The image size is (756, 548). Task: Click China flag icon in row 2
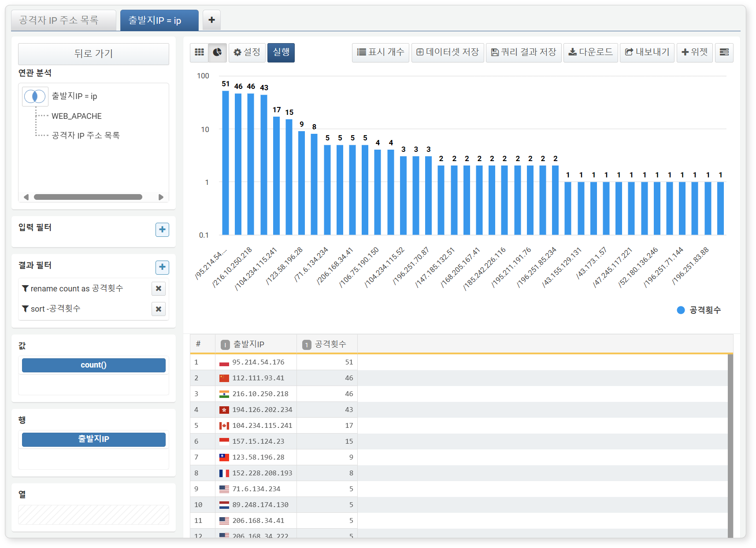click(x=224, y=378)
